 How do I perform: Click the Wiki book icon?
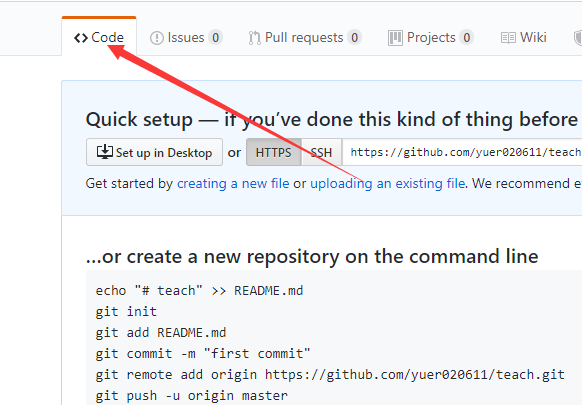click(x=508, y=38)
